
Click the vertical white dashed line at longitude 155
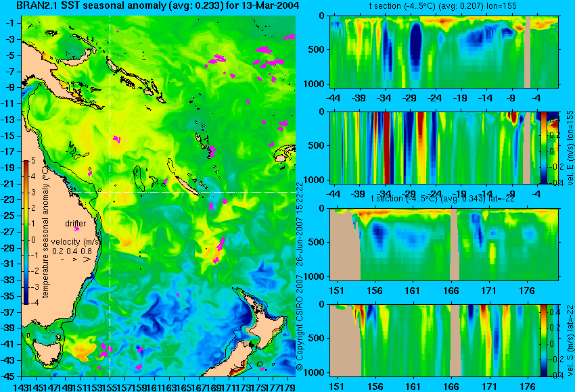110,195
